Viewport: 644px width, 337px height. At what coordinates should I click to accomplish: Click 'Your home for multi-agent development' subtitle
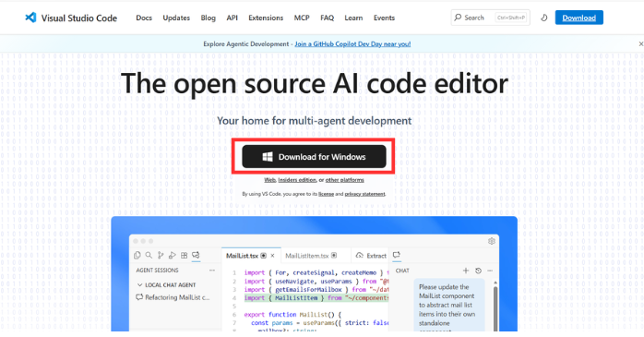315,121
